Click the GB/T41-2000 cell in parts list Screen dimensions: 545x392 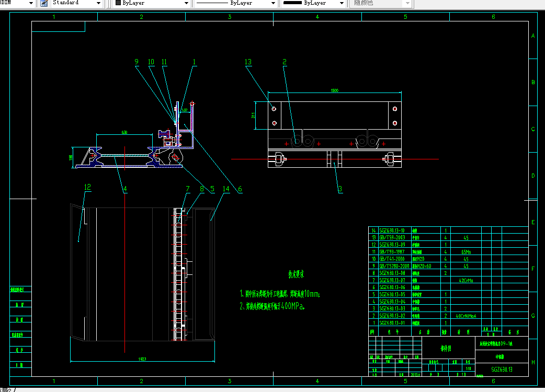[x=392, y=259]
